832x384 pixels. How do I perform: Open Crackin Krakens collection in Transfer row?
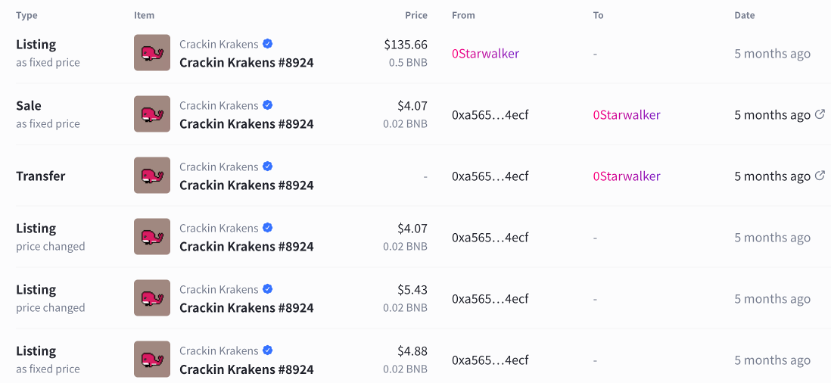point(219,167)
